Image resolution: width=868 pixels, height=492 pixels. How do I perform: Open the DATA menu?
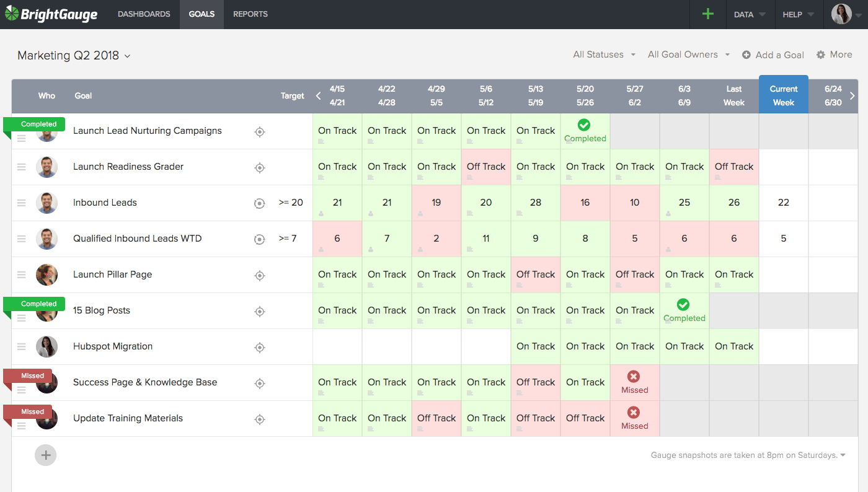[749, 14]
